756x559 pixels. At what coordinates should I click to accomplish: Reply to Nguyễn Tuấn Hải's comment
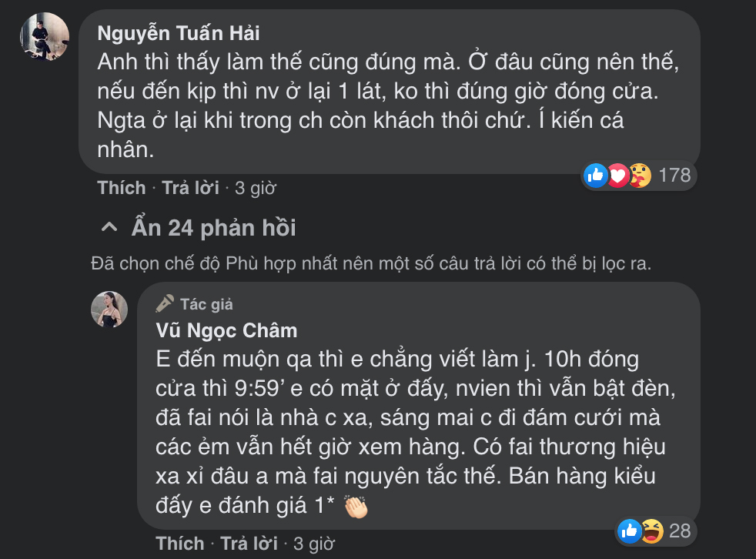[x=190, y=187]
